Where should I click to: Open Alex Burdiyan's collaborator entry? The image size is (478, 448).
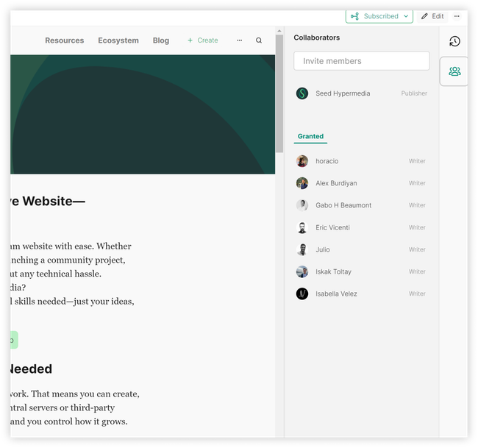tap(336, 183)
